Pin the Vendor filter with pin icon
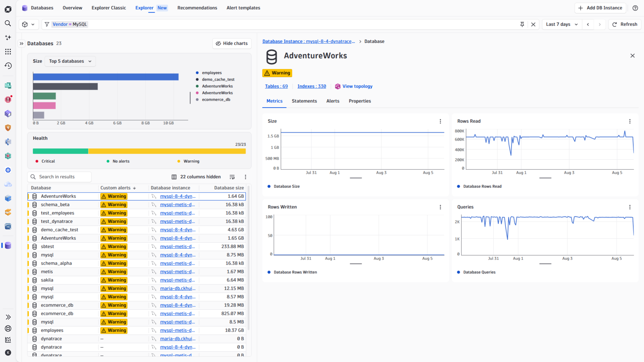Image resolution: width=644 pixels, height=362 pixels. click(522, 24)
